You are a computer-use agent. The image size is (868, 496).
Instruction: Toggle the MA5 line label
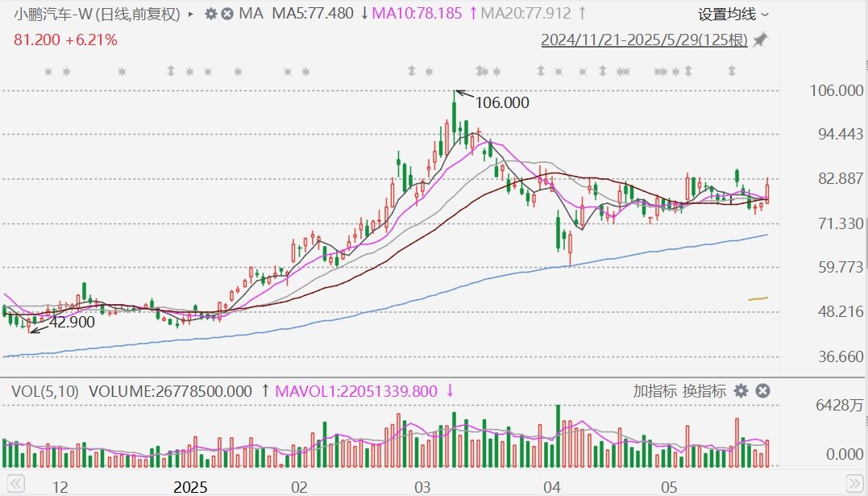point(313,14)
